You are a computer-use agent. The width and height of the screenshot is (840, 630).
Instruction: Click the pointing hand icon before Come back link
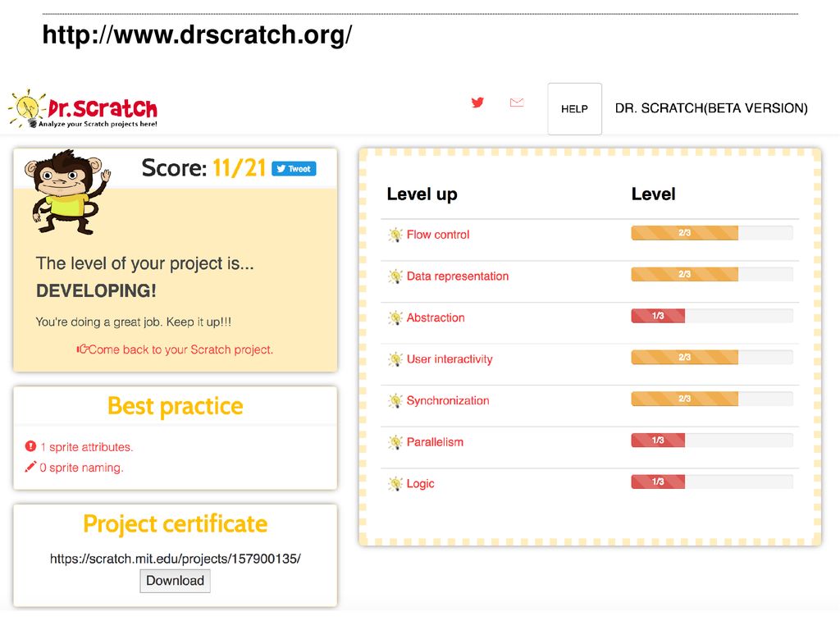click(x=82, y=349)
